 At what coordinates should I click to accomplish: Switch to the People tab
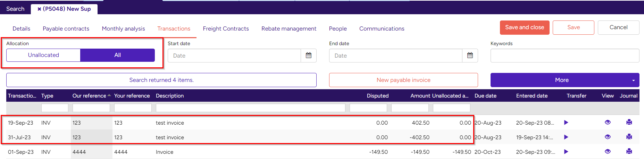pyautogui.click(x=338, y=29)
